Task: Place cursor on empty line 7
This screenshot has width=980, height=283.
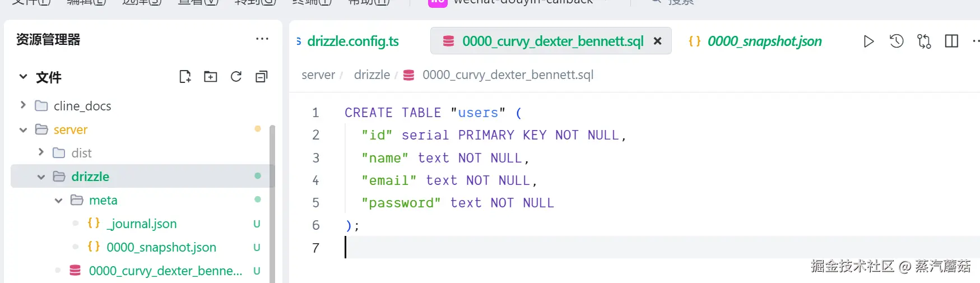Action: (x=661, y=248)
